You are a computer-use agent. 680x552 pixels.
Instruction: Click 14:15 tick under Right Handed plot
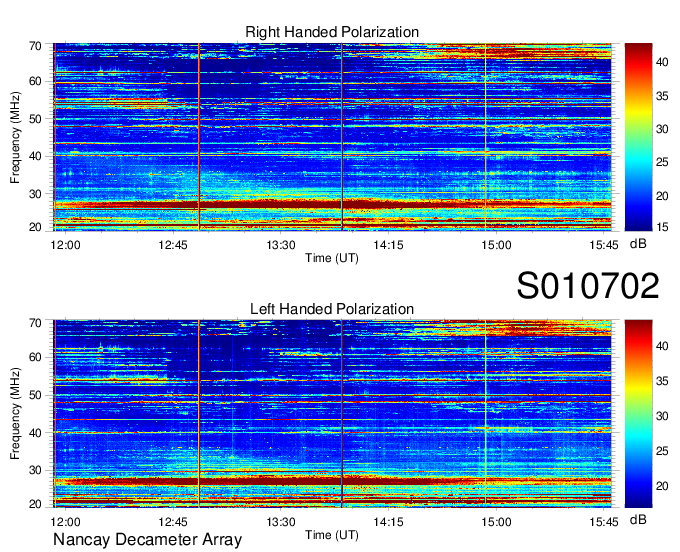pos(389,245)
